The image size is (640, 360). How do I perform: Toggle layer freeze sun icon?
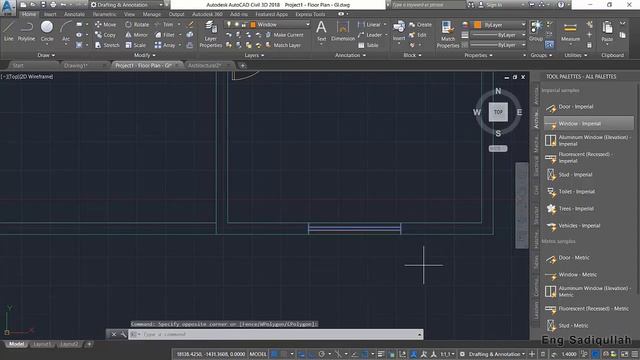coord(236,24)
